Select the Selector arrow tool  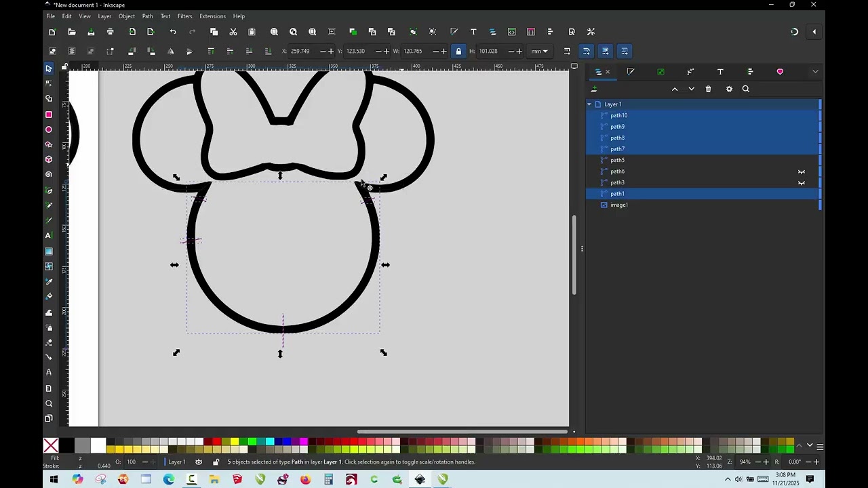pos(49,68)
